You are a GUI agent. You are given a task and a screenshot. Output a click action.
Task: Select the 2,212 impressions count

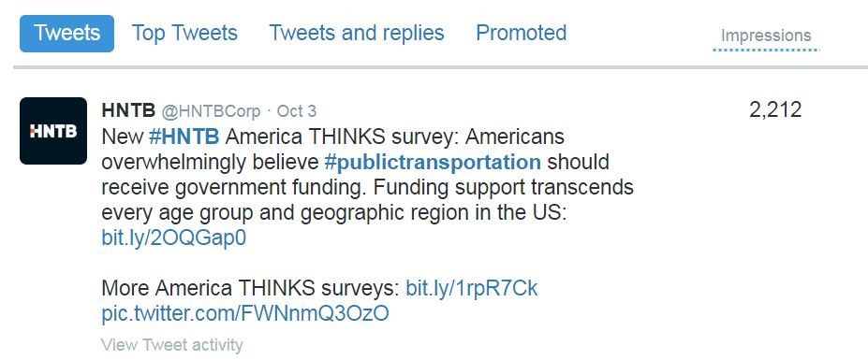[775, 110]
